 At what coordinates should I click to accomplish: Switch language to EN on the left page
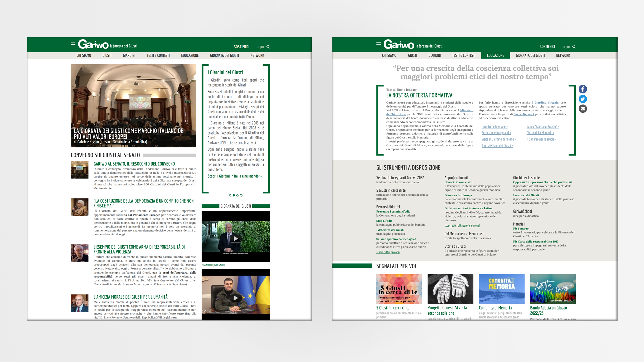(x=262, y=47)
